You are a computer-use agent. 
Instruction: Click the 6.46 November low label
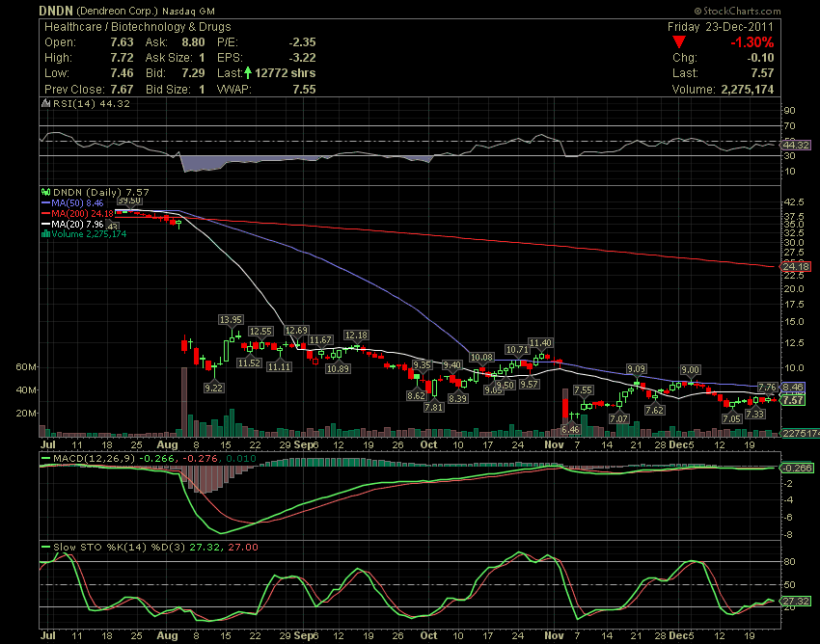pyautogui.click(x=570, y=429)
